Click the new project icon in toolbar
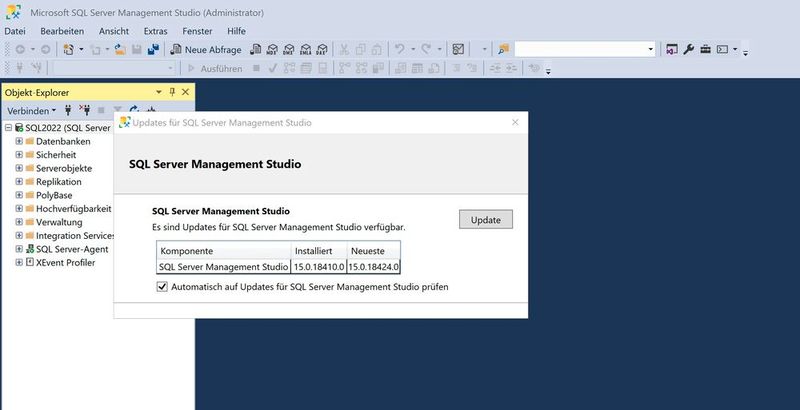Image resolution: width=800 pixels, height=410 pixels. click(x=68, y=49)
